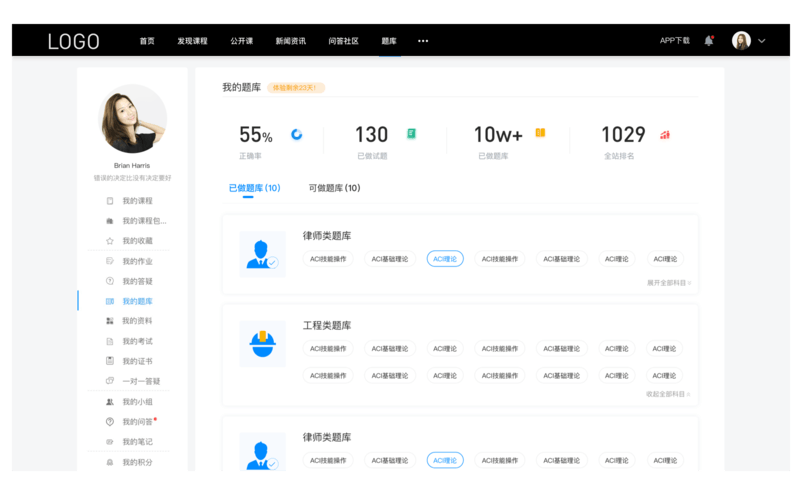Screen dimensions: 800x495
Task: Open 问答社区 in the top navigation
Action: (x=343, y=41)
